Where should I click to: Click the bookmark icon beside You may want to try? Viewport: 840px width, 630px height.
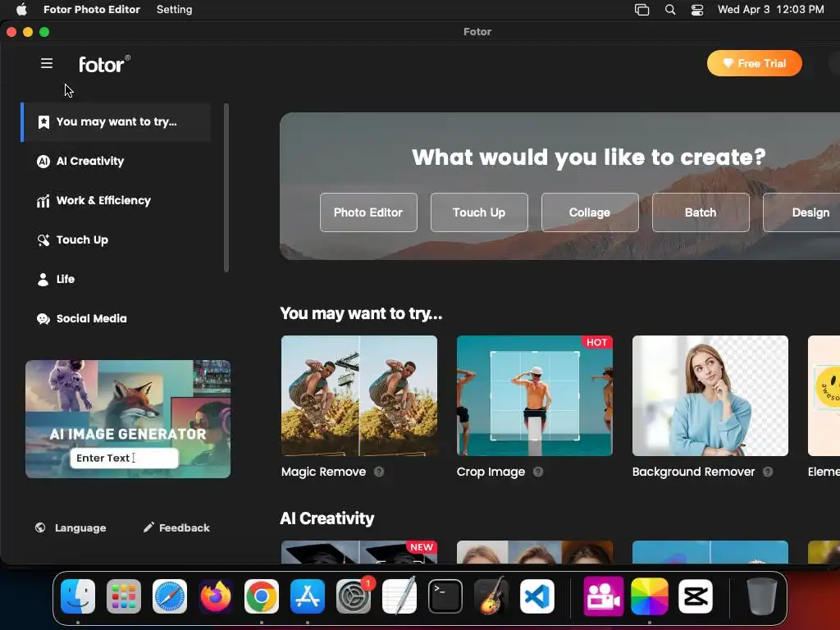coord(43,122)
